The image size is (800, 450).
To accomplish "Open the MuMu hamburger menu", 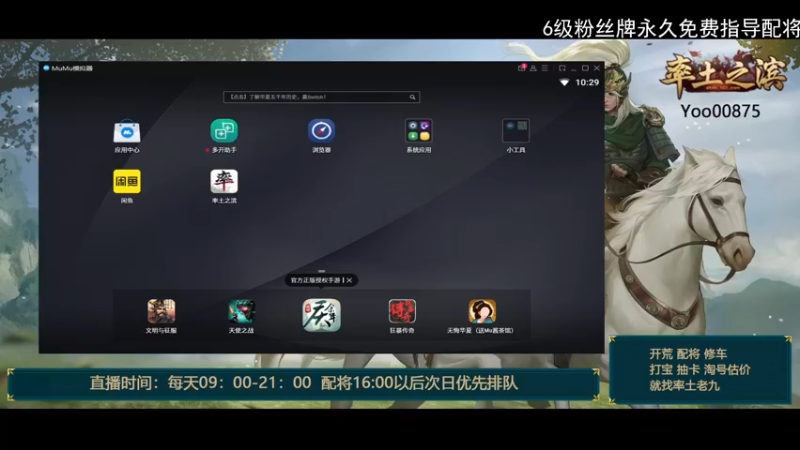I will pos(545,68).
